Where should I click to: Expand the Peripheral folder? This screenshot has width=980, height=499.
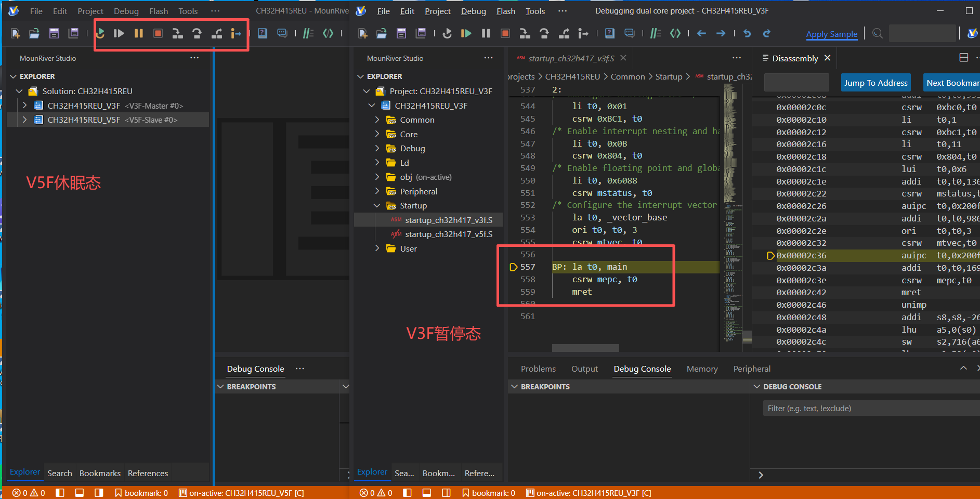[377, 191]
